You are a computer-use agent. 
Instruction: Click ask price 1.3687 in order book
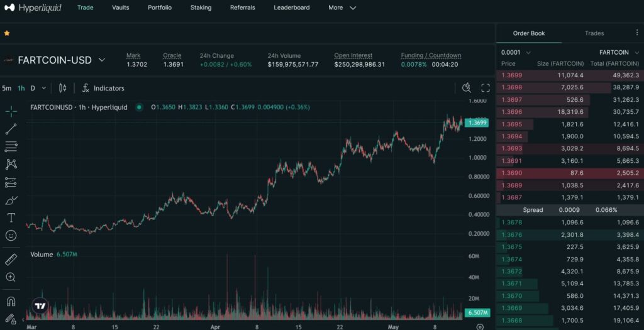(511, 197)
